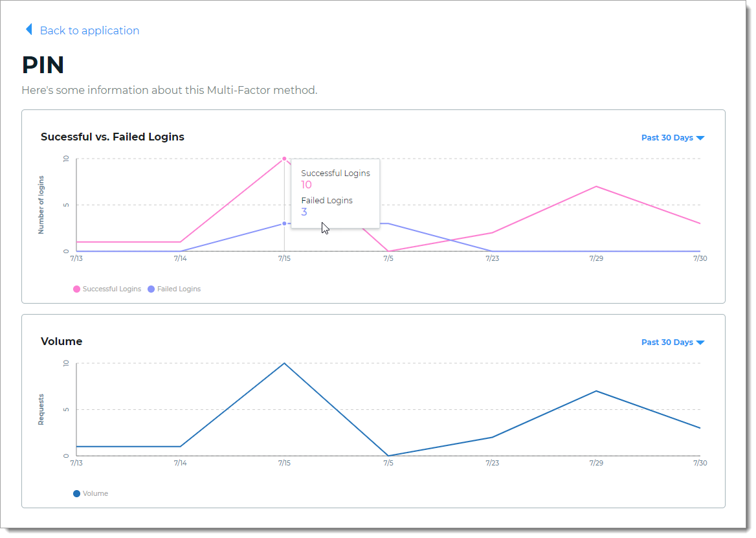This screenshot has height=538, width=756.
Task: Click the blue Volume legend dot
Action: click(x=77, y=493)
